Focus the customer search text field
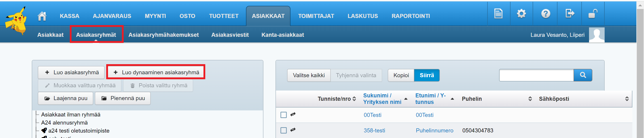The image size is (644, 138). click(x=536, y=75)
